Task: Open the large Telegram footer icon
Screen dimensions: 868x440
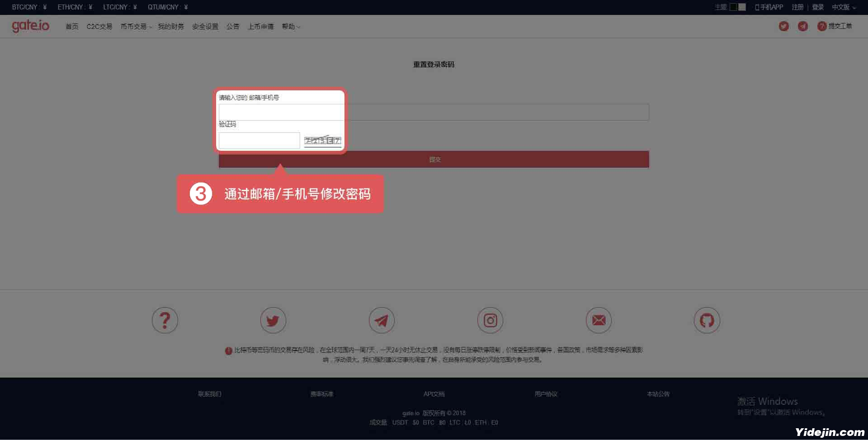Action: [x=382, y=320]
